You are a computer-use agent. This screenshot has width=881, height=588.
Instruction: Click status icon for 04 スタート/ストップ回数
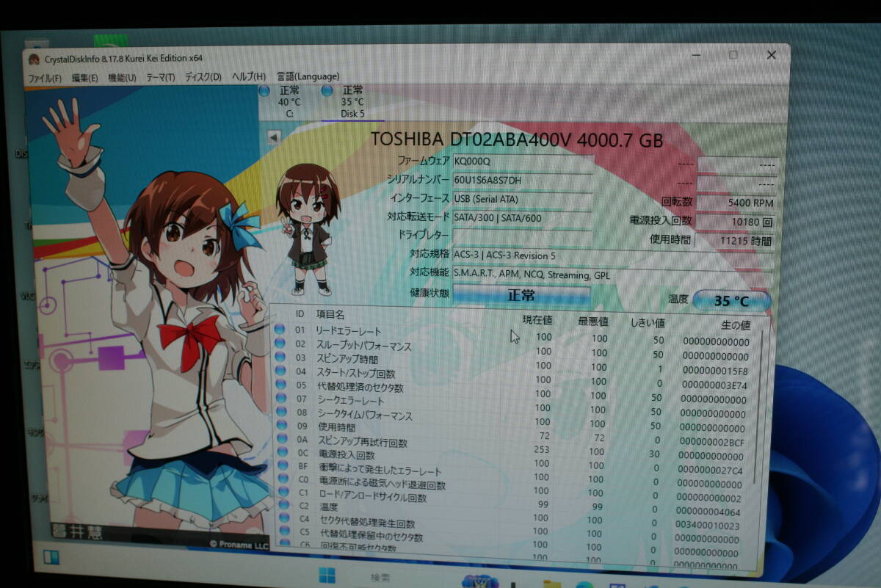tap(280, 371)
